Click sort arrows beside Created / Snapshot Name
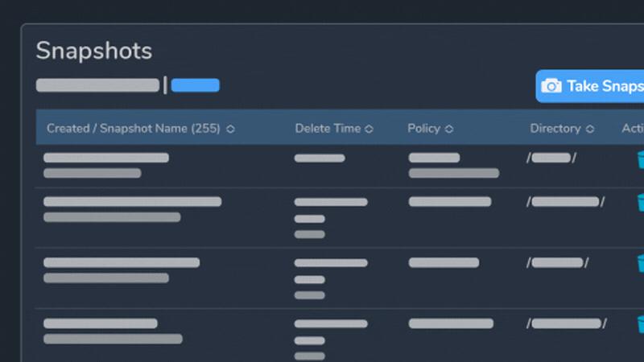This screenshot has height=362, width=644. click(231, 129)
